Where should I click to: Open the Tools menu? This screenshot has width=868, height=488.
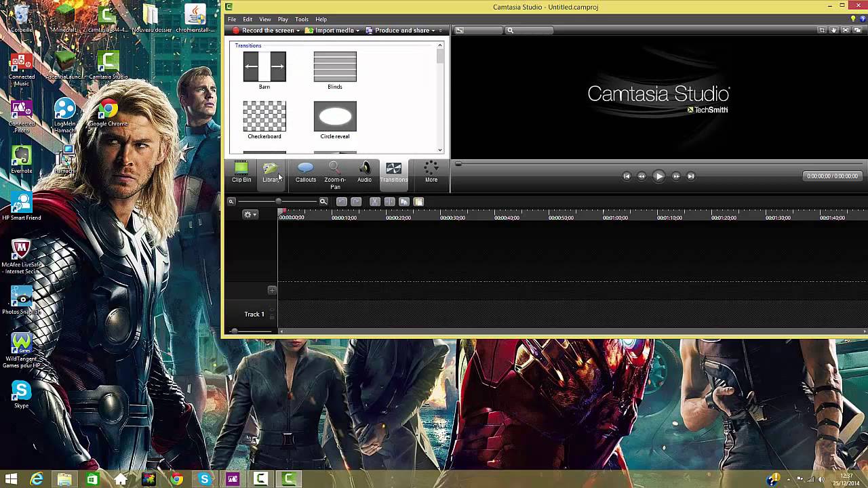pyautogui.click(x=302, y=19)
